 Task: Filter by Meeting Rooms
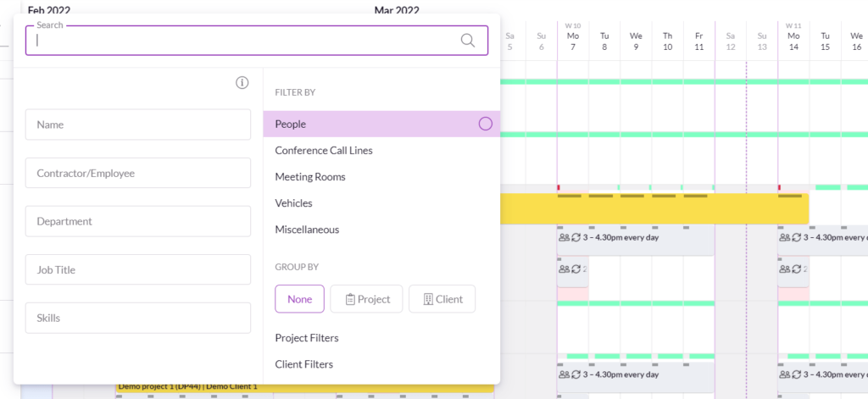click(310, 177)
